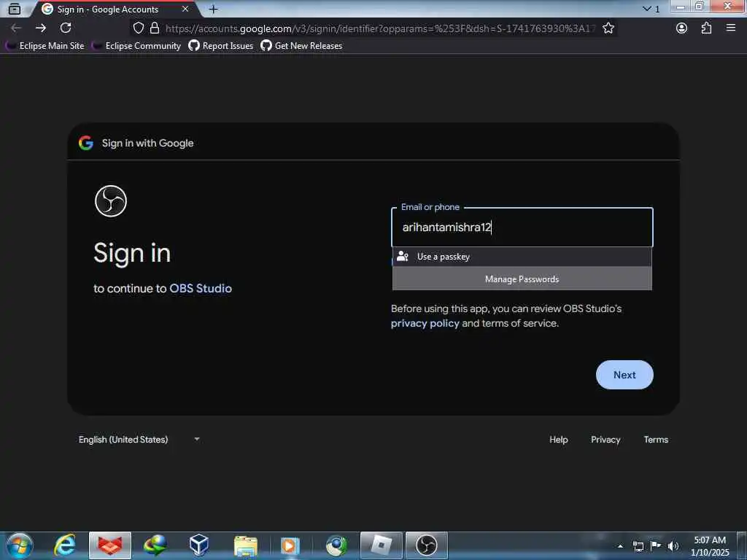747x560 pixels.
Task: Click the network tray icon
Action: click(x=638, y=546)
